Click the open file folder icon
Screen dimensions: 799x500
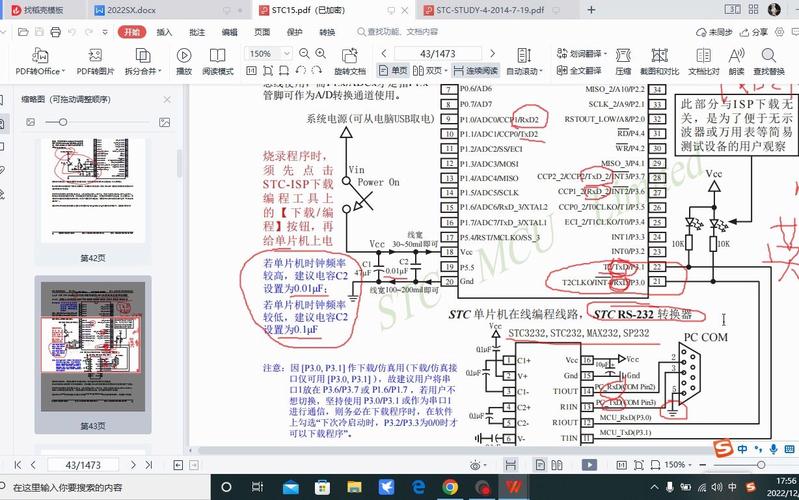click(x=23, y=32)
